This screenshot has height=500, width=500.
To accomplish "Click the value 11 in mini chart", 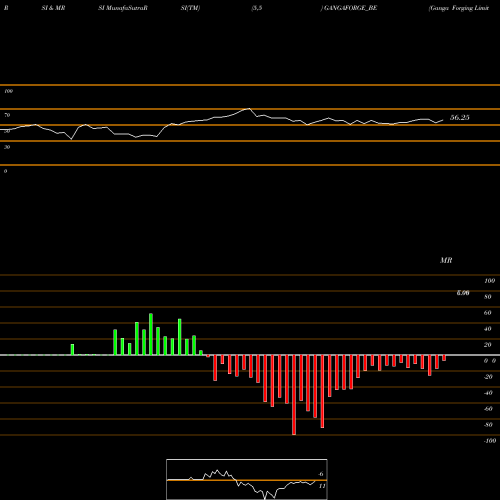I will point(322,486).
